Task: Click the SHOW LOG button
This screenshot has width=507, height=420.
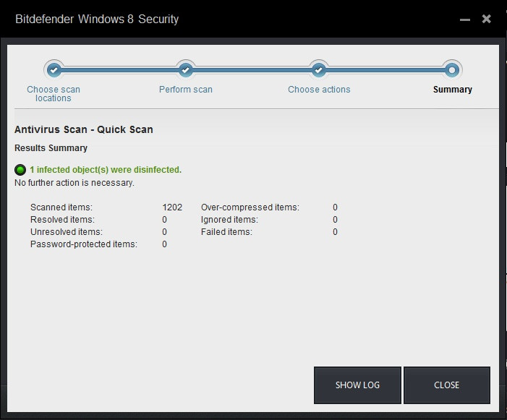Action: [357, 385]
